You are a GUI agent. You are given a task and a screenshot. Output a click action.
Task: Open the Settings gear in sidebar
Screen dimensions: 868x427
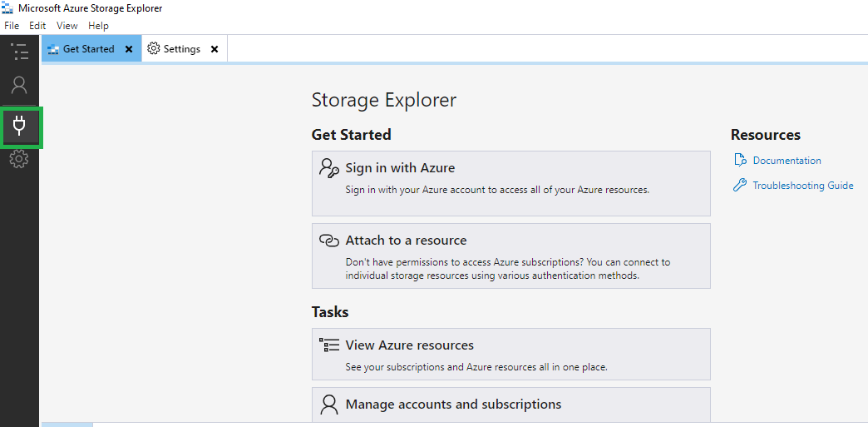[x=19, y=159]
